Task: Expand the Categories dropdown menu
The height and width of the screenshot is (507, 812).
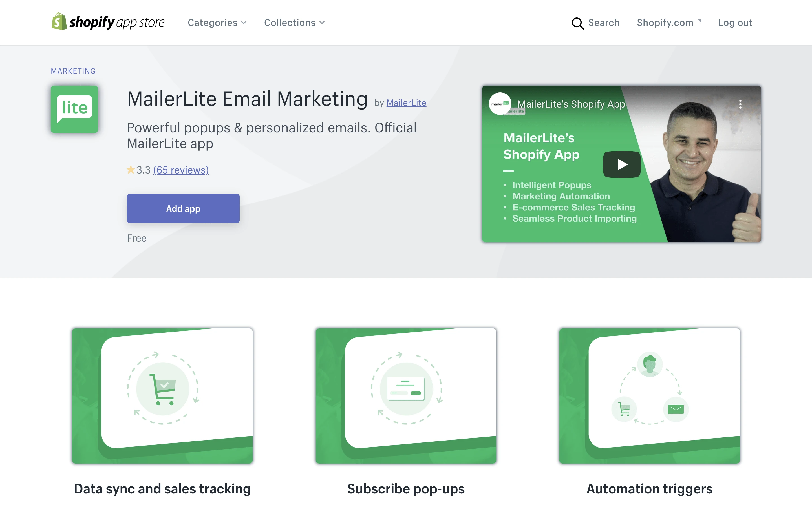Action: point(217,23)
